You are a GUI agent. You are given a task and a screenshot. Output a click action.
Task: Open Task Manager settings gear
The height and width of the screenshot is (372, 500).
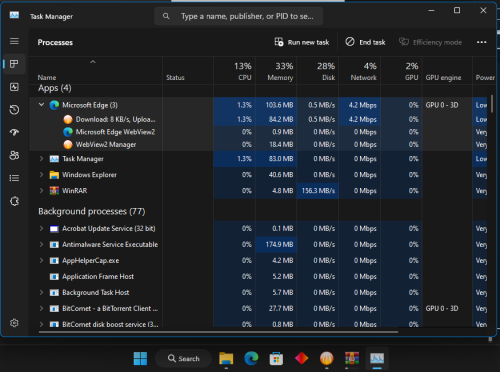14,323
